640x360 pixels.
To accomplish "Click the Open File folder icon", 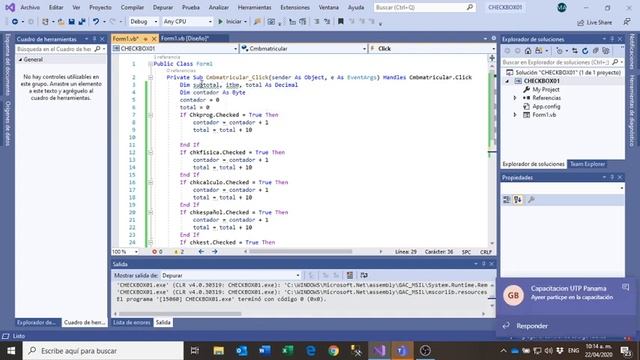I will click(x=61, y=22).
